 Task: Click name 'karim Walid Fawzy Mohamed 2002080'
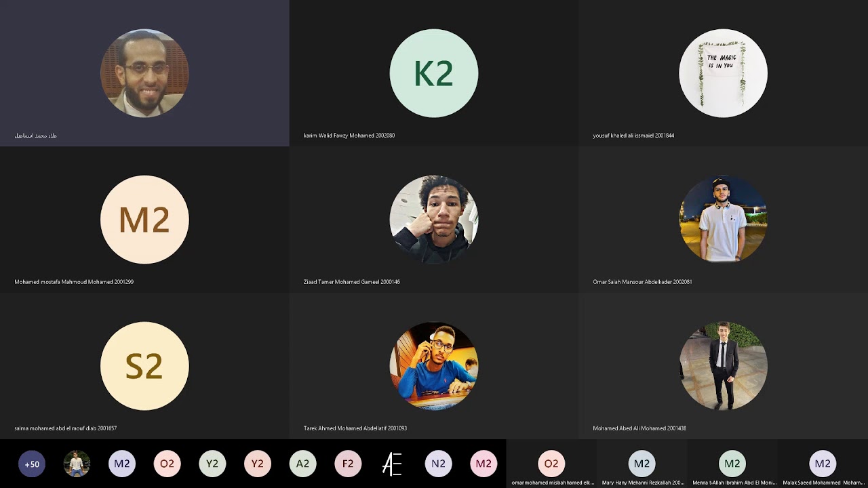pos(349,136)
